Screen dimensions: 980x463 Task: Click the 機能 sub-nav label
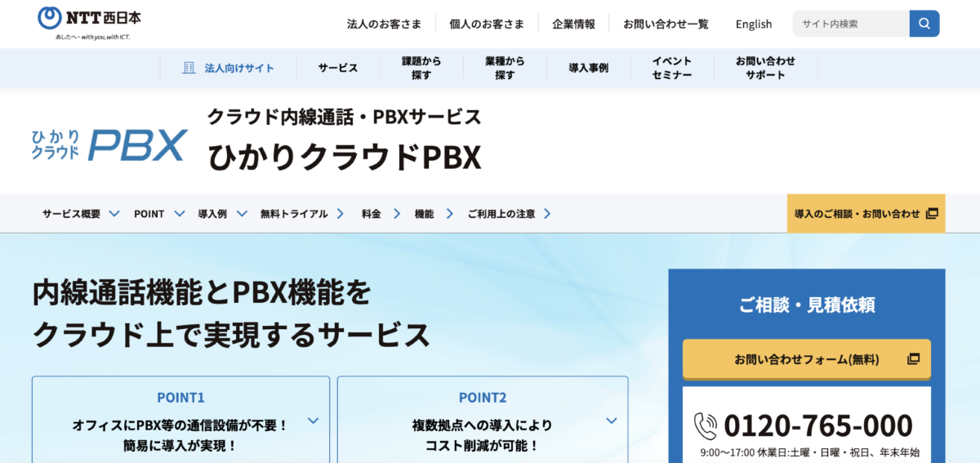pyautogui.click(x=425, y=214)
